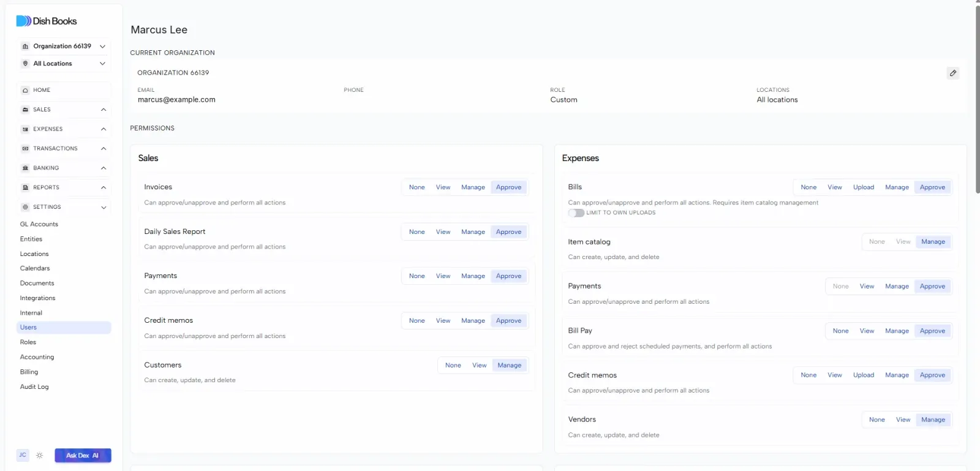Open GL Accounts settings page

coord(39,224)
